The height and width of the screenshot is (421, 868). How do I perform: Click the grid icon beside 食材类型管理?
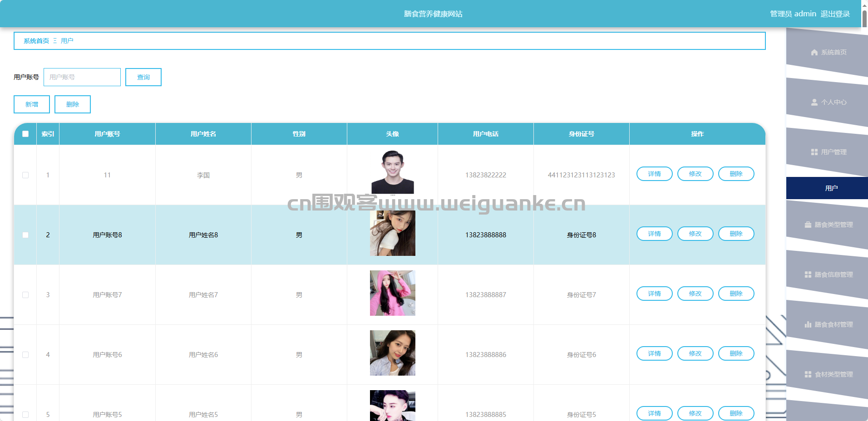click(x=808, y=375)
